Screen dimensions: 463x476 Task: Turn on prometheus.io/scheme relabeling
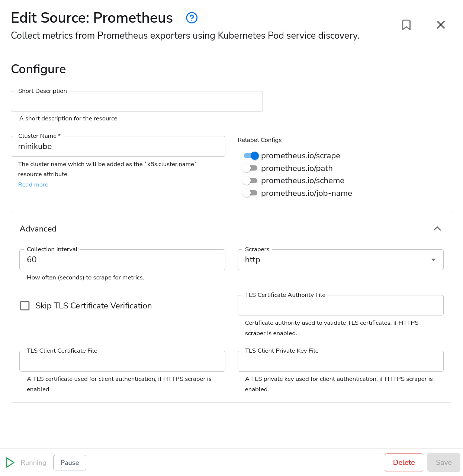point(250,181)
